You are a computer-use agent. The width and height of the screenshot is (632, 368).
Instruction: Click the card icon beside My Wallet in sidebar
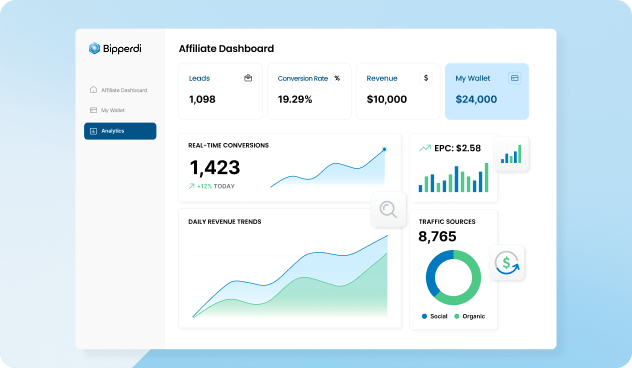[93, 110]
